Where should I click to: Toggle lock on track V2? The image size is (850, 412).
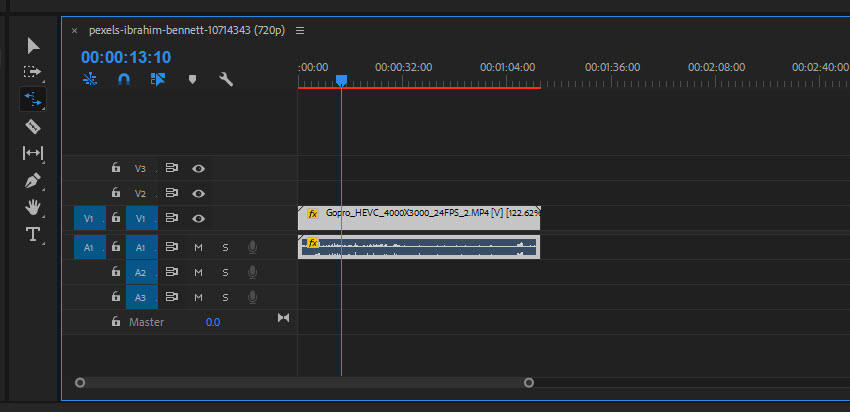point(115,192)
